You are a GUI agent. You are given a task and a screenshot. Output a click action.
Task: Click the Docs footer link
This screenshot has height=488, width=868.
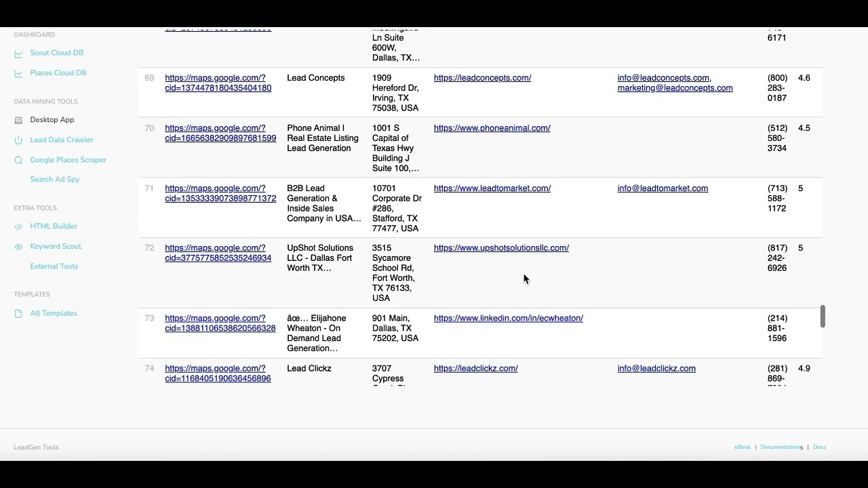point(819,447)
